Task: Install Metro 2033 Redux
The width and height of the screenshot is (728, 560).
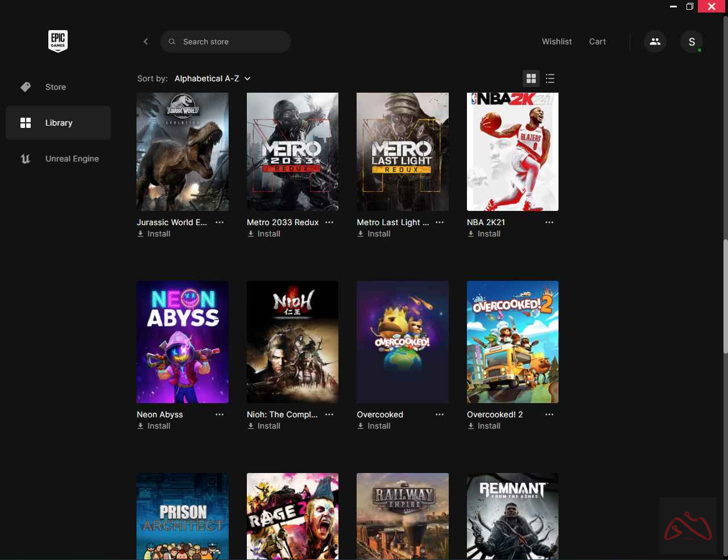Action: 264,234
